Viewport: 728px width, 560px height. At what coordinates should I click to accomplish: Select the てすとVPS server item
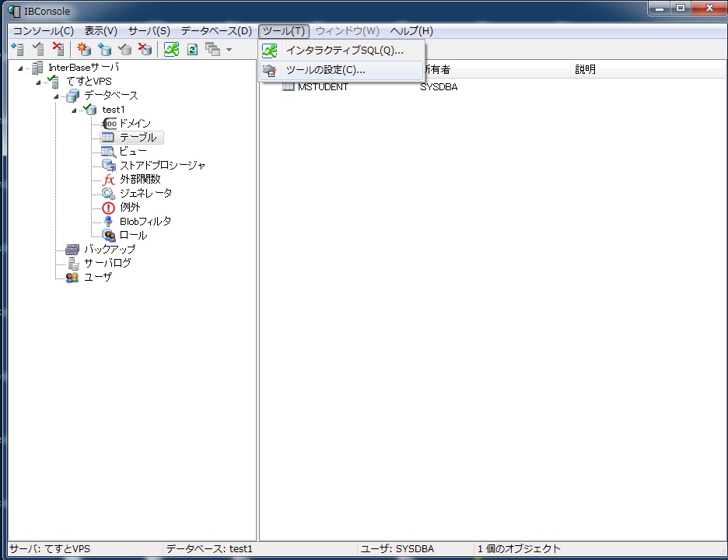(x=89, y=81)
